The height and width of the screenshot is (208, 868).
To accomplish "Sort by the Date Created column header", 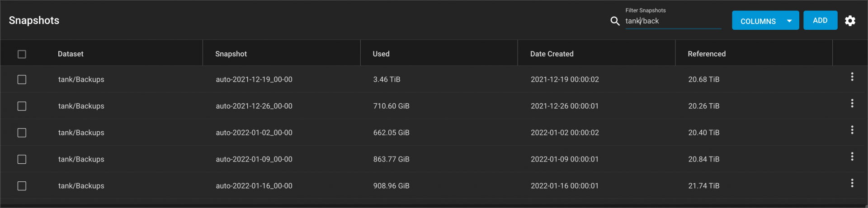I will 552,54.
